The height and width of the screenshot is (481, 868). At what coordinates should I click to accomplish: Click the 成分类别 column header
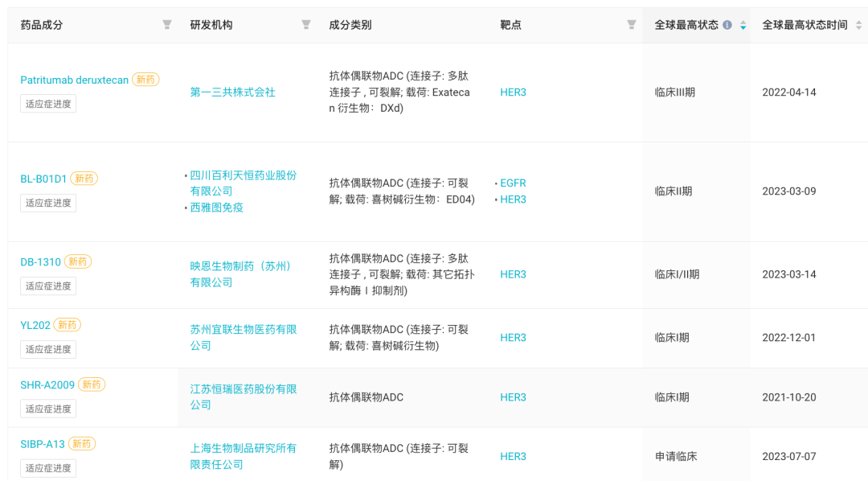pos(350,25)
